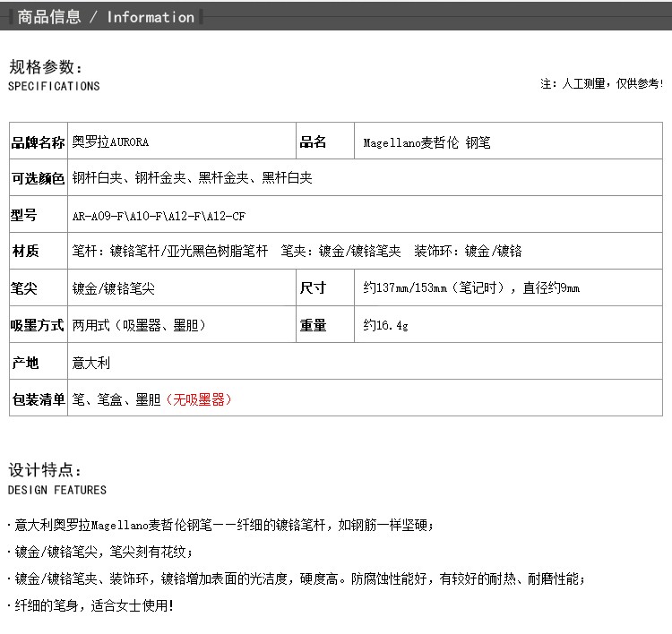Select bullet line about 防腐蚀性能好
Image resolution: width=672 pixels, height=634 pixels.
(297, 578)
